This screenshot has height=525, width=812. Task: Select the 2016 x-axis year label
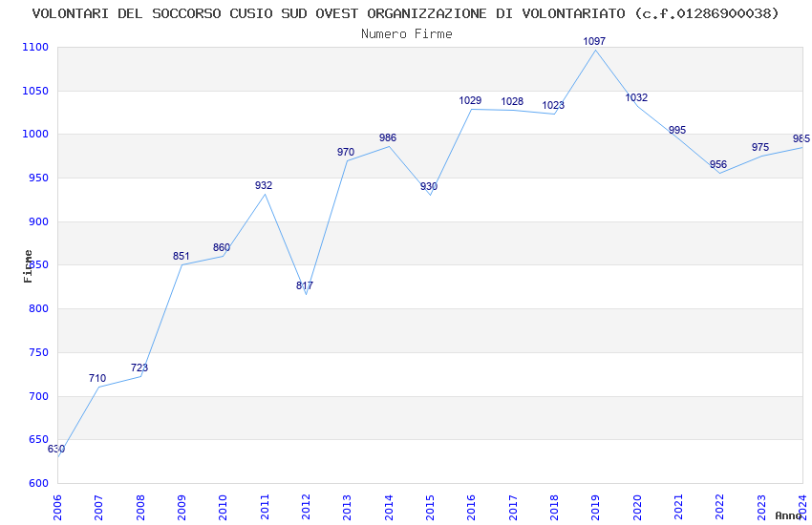tap(471, 508)
